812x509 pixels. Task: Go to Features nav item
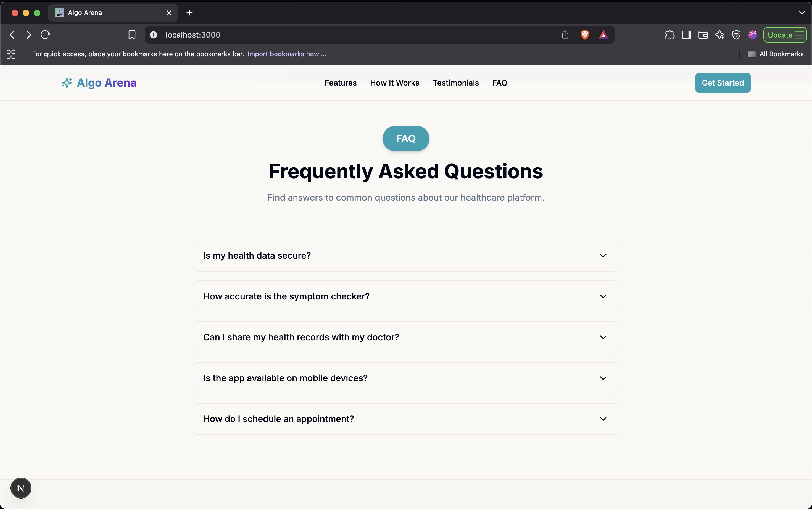tap(340, 83)
